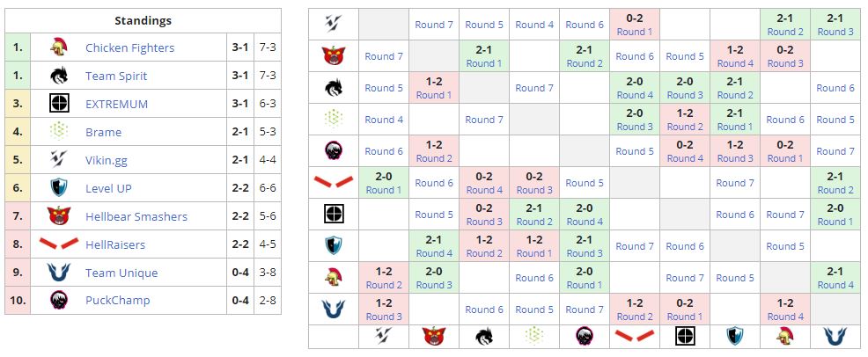The image size is (868, 357).
Task: Open the Team Spirit team name link
Action: coord(116,76)
